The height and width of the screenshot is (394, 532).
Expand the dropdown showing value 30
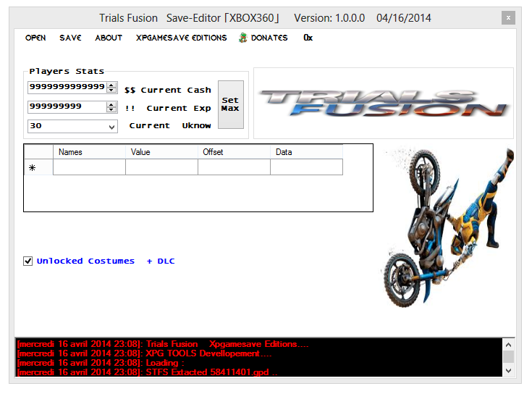tap(111, 127)
